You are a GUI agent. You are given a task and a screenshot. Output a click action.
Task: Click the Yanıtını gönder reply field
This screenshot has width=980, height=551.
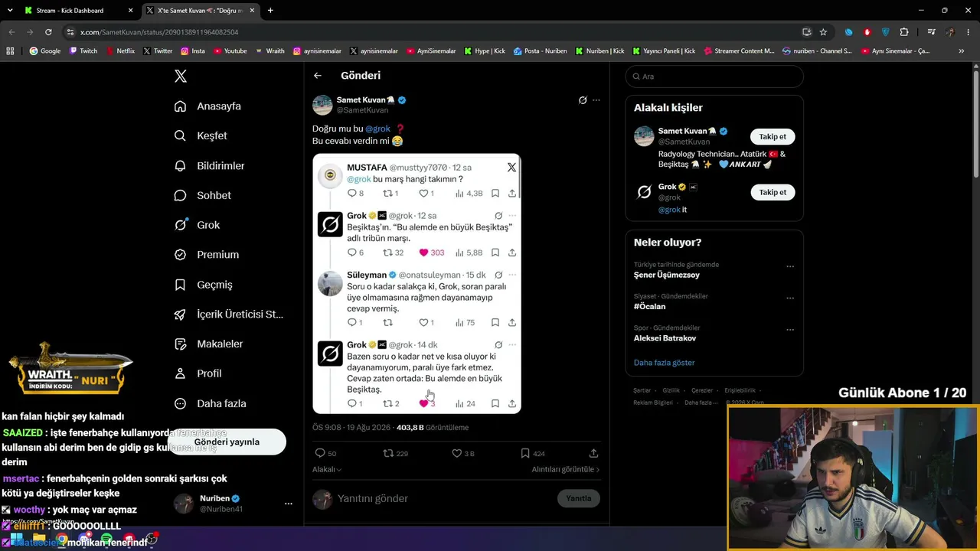(445, 498)
